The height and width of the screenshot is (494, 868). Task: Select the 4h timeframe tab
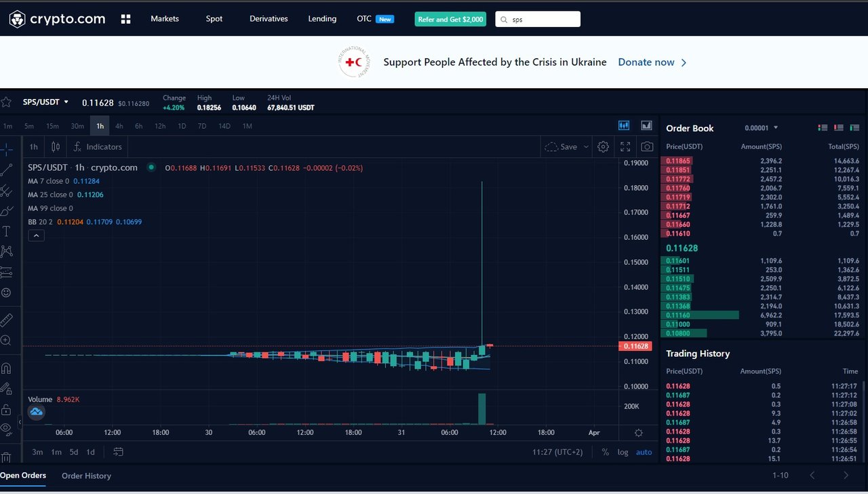[x=119, y=126]
